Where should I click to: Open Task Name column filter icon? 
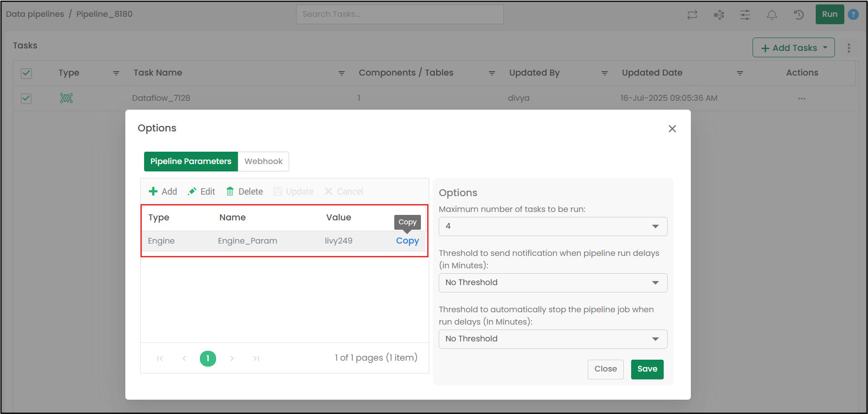tap(341, 73)
